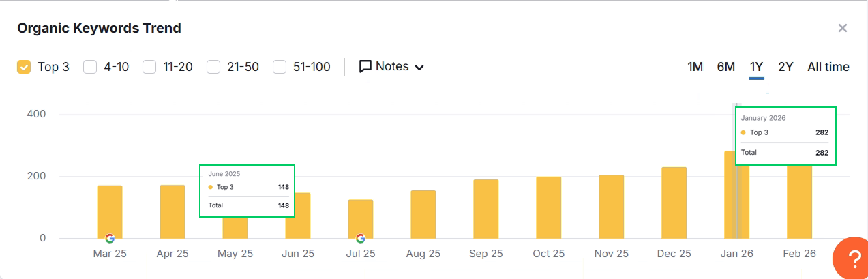Show the All time range
The image size is (868, 279).
coord(828,67)
